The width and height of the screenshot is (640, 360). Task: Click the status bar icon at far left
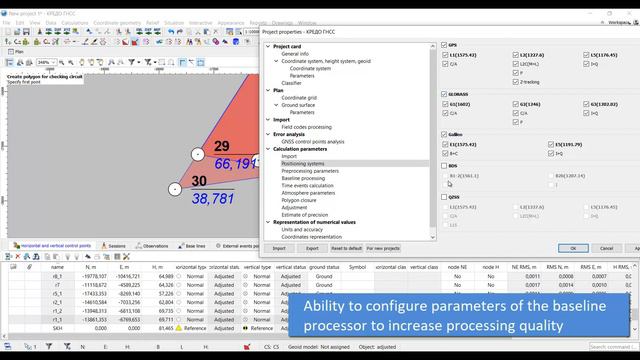[8, 347]
